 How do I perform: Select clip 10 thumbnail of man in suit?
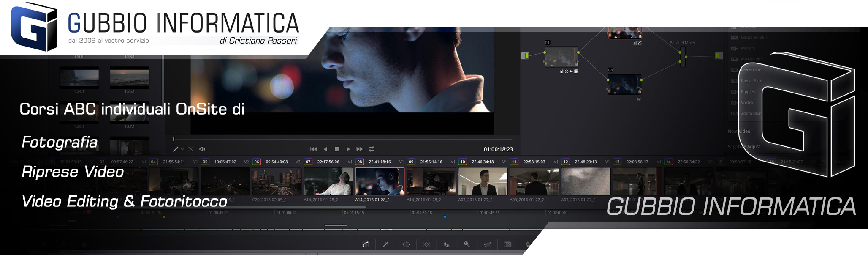(x=483, y=181)
